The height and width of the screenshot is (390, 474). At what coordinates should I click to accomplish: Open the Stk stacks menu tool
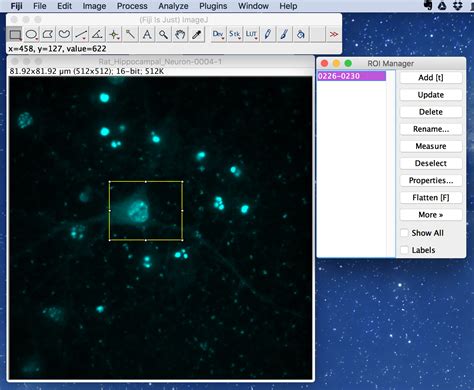pos(235,34)
